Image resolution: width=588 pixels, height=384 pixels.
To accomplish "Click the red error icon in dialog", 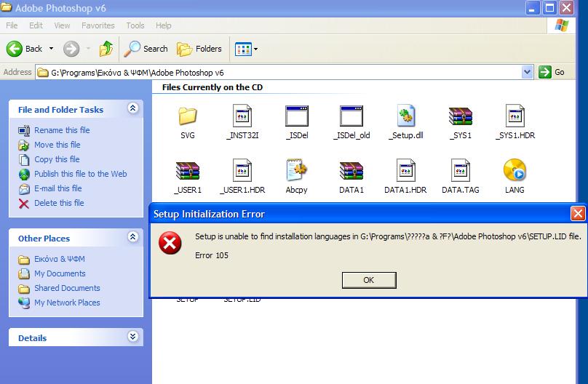I will click(x=170, y=243).
